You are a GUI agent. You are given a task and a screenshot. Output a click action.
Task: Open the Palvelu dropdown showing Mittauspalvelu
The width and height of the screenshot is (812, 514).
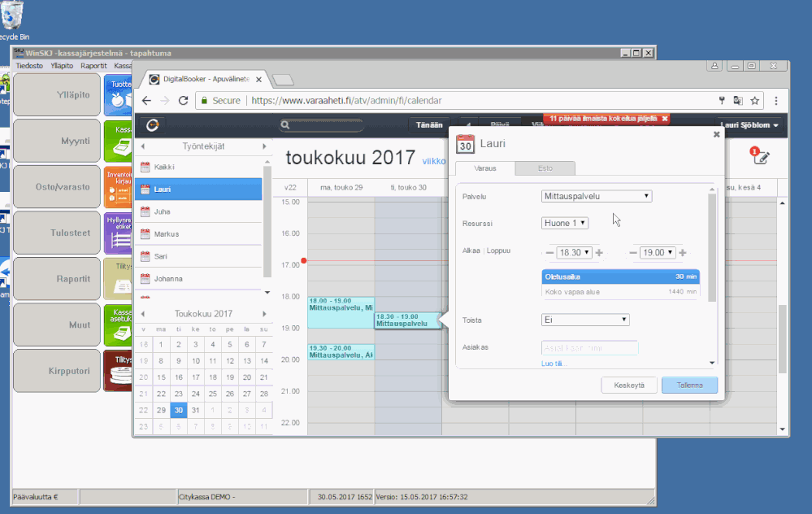(596, 195)
